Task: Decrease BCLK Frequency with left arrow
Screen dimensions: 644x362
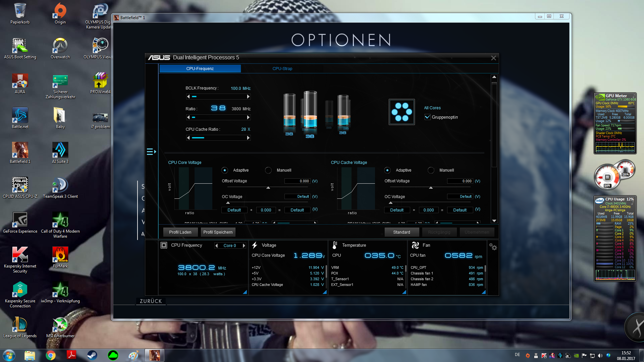Action: 189,97
